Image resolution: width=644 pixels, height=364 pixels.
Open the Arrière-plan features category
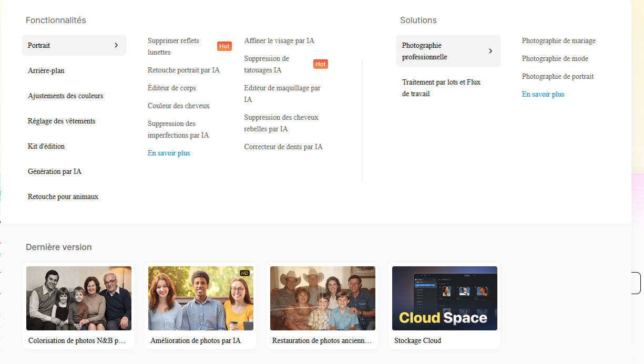46,70
